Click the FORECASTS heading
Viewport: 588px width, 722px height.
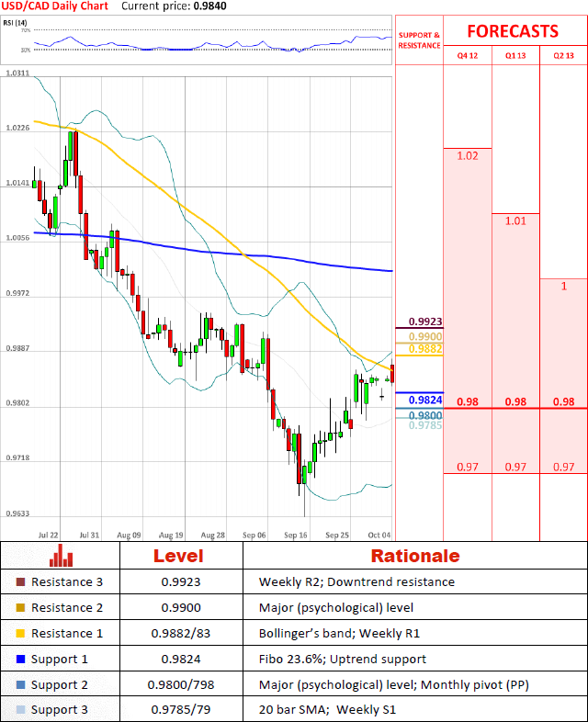pyautogui.click(x=513, y=31)
